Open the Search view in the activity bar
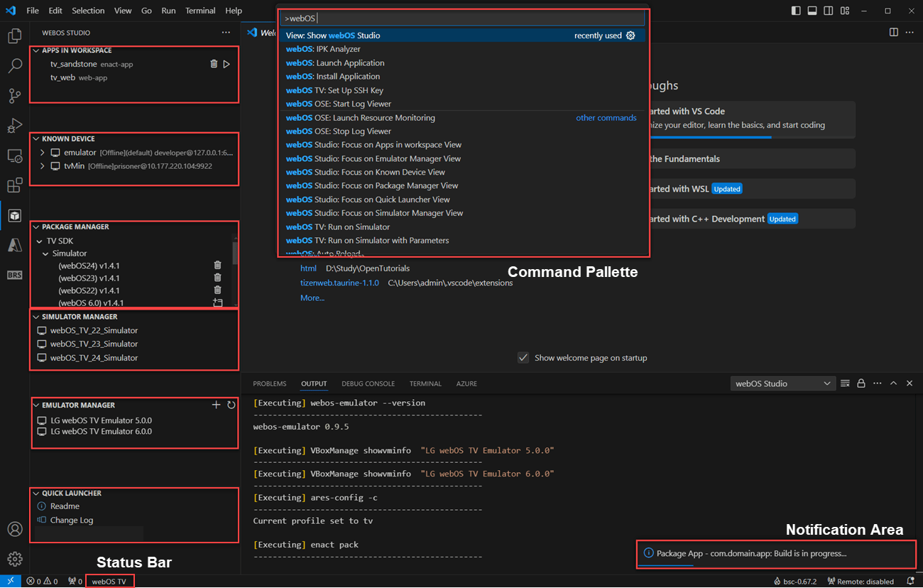Viewport: 923px width, 588px height. [x=14, y=66]
